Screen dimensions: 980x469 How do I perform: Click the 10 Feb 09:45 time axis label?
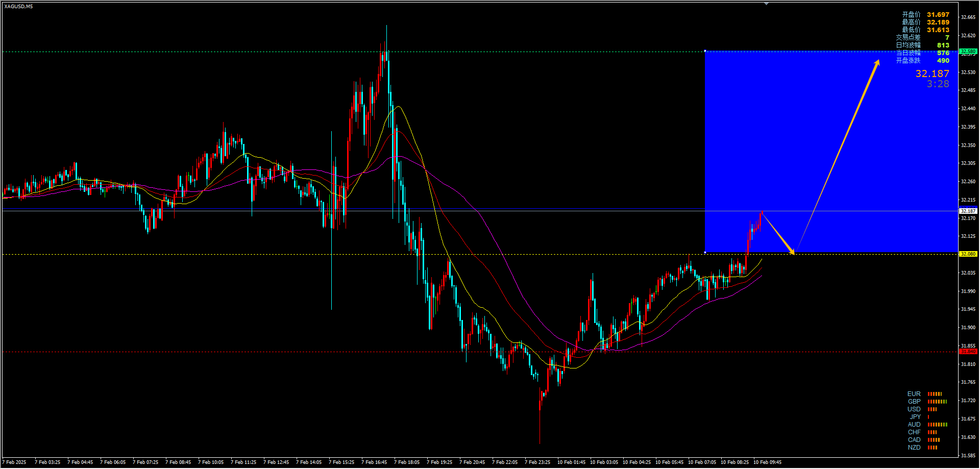(x=767, y=462)
